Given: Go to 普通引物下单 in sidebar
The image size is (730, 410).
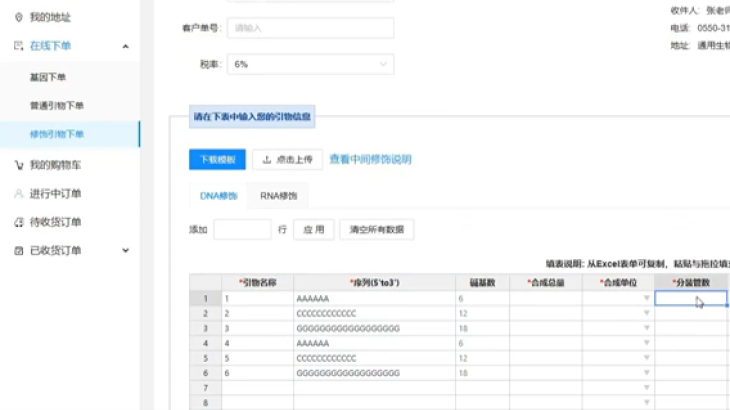Looking at the screenshot, I should pos(57,105).
